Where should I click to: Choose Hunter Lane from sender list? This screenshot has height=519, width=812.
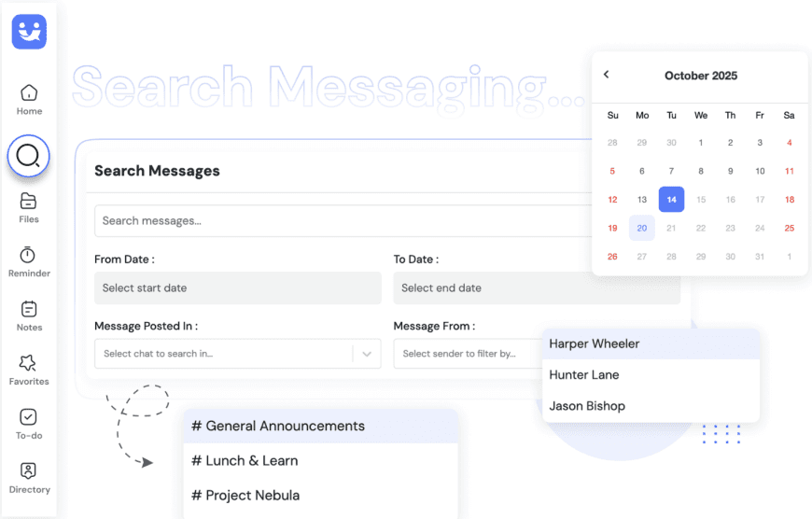(651, 375)
